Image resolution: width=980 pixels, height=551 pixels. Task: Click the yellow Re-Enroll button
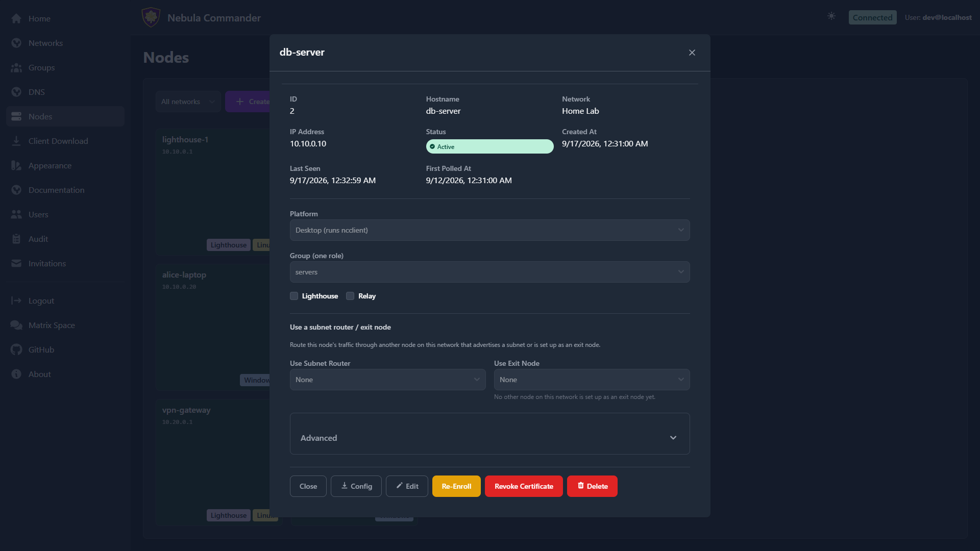point(456,486)
